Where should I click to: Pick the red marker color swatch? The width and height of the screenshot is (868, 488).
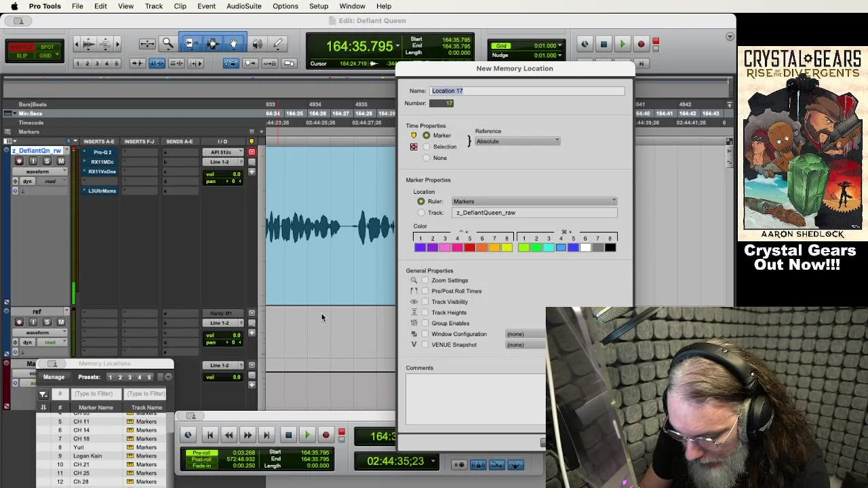[469, 247]
